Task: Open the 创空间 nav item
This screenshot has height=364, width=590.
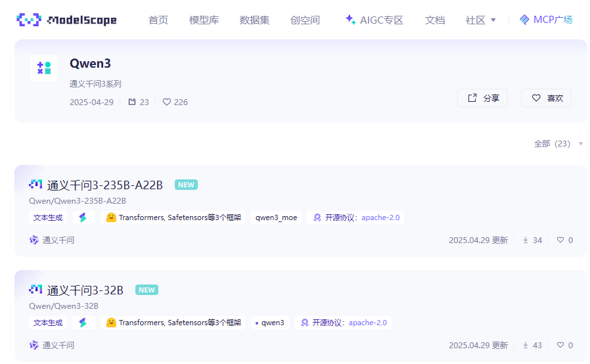Action: click(305, 20)
